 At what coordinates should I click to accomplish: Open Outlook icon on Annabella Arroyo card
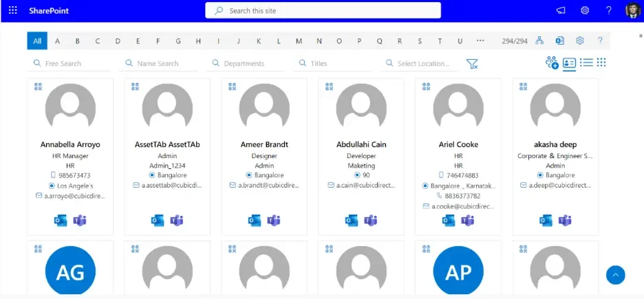(61, 220)
